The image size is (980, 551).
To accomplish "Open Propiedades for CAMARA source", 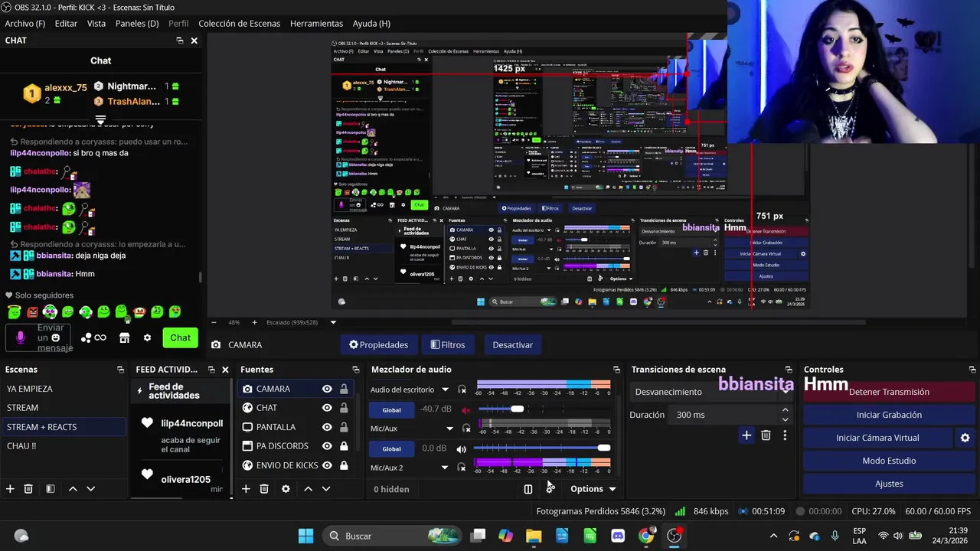I will tap(378, 345).
